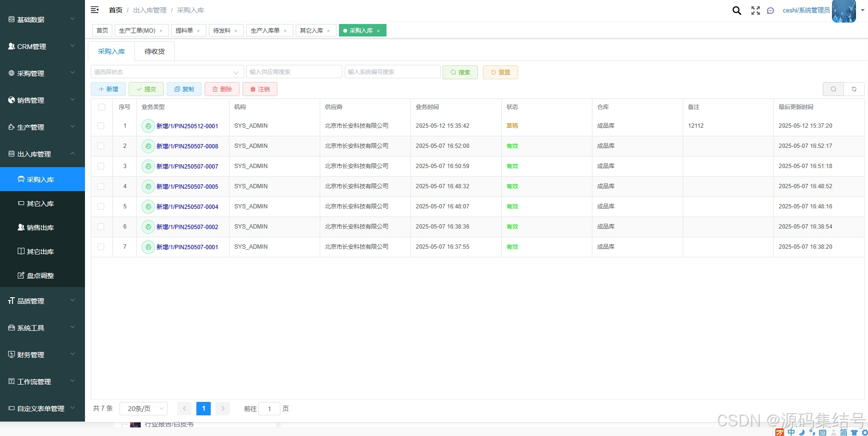This screenshot has width=868, height=436.
Task: Click the go-to page number input
Action: [270, 409]
